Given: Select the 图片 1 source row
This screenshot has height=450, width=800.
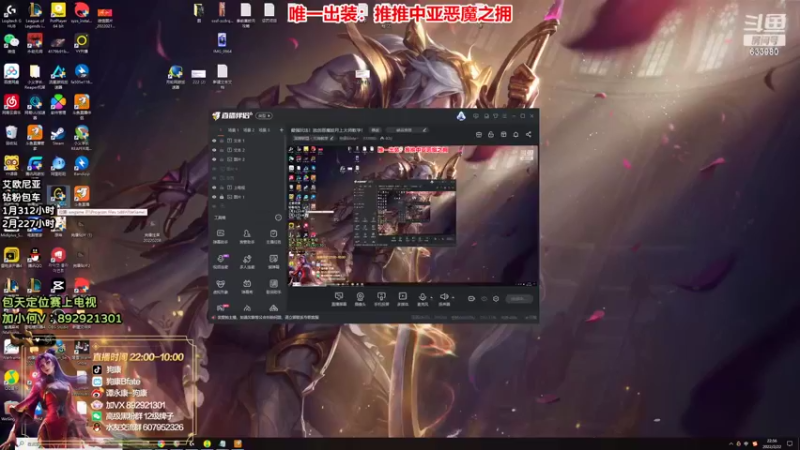Looking at the screenshot, I should pos(247,197).
